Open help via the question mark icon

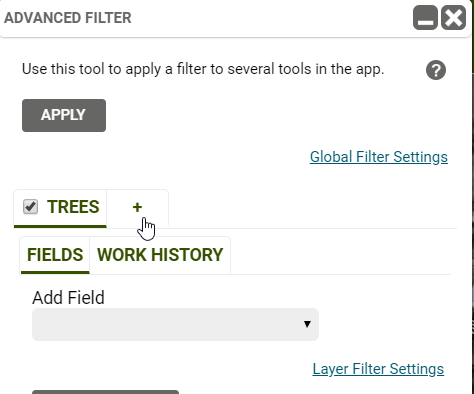tap(436, 70)
